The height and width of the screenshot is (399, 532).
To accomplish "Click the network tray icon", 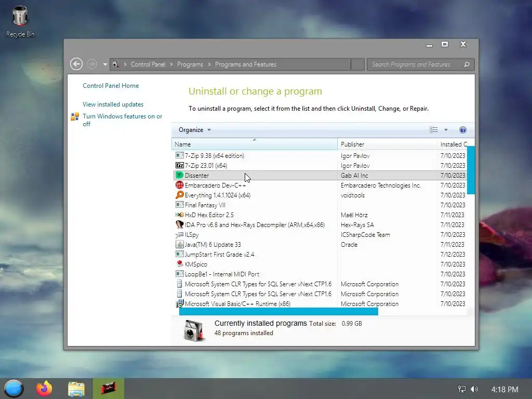I will (462, 389).
